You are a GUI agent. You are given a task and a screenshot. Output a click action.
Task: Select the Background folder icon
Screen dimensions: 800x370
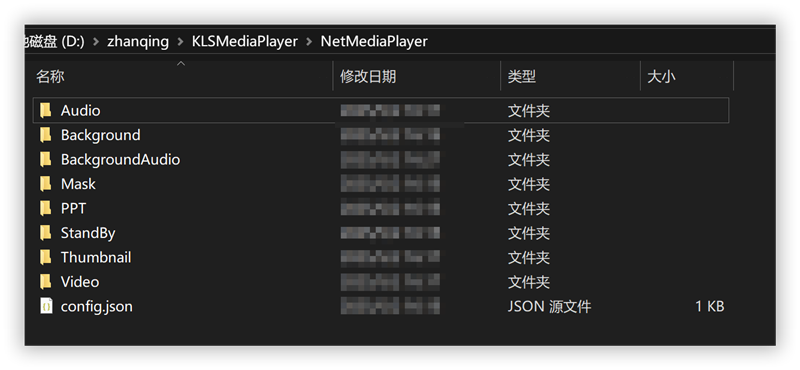point(46,135)
